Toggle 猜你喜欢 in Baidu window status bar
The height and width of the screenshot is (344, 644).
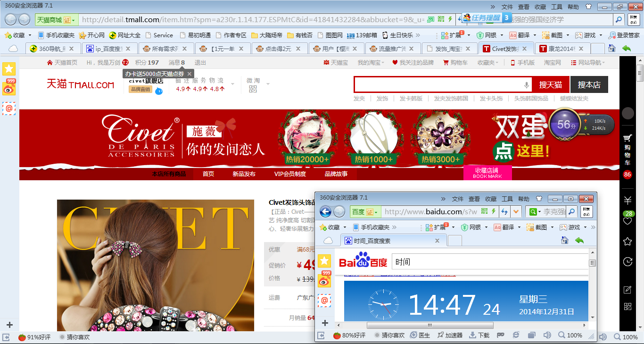click(389, 335)
